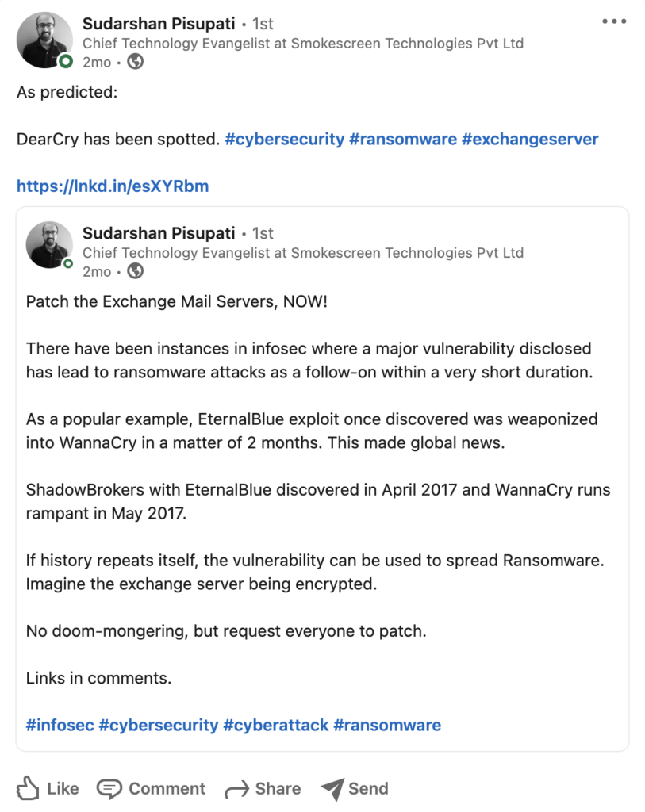Open the #cyberattack hashtag
The height and width of the screenshot is (812, 645).
click(275, 725)
